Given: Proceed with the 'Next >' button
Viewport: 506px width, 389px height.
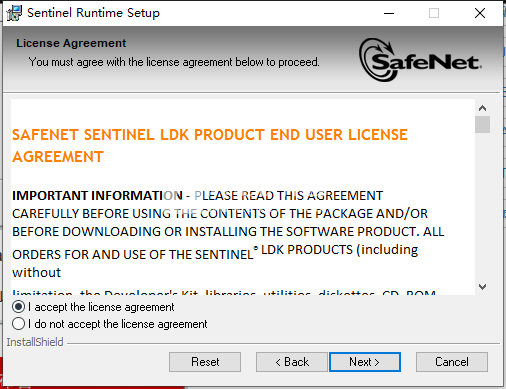Looking at the screenshot, I should pos(365,362).
